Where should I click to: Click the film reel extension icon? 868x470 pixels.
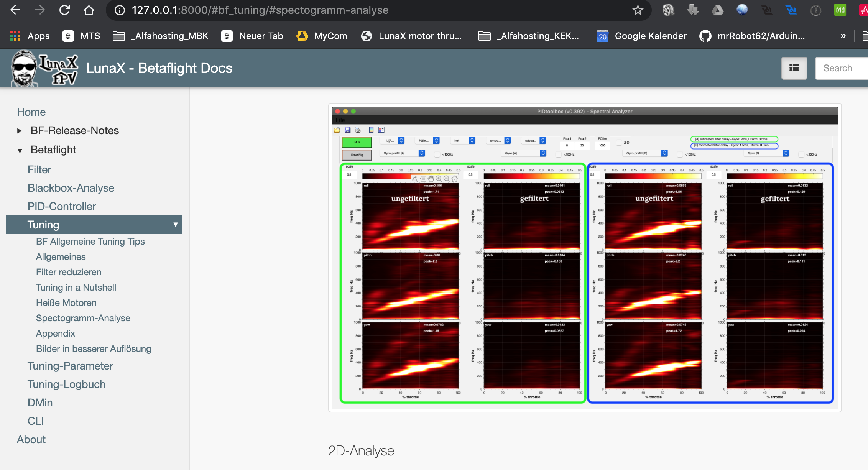point(668,10)
